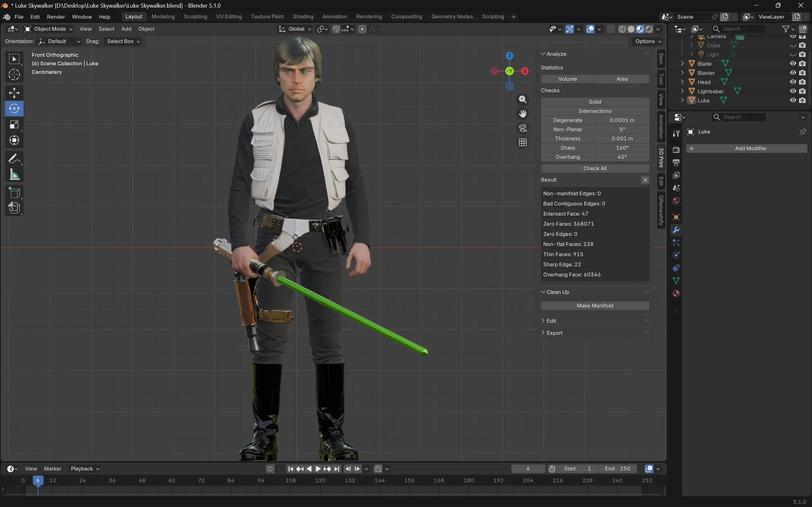Click Add Modifier
This screenshot has height=507, width=812.
tap(747, 148)
